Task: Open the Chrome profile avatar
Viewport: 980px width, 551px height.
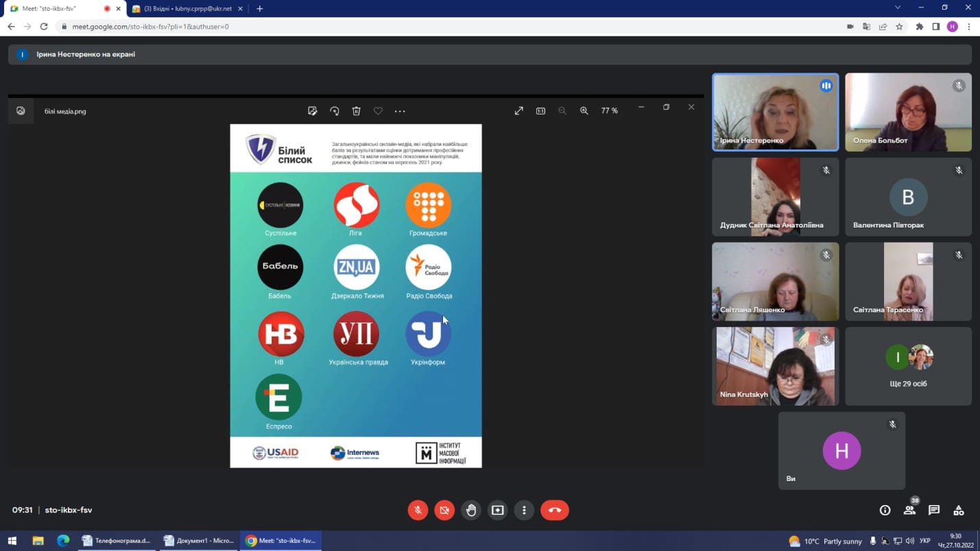Action: tap(953, 27)
